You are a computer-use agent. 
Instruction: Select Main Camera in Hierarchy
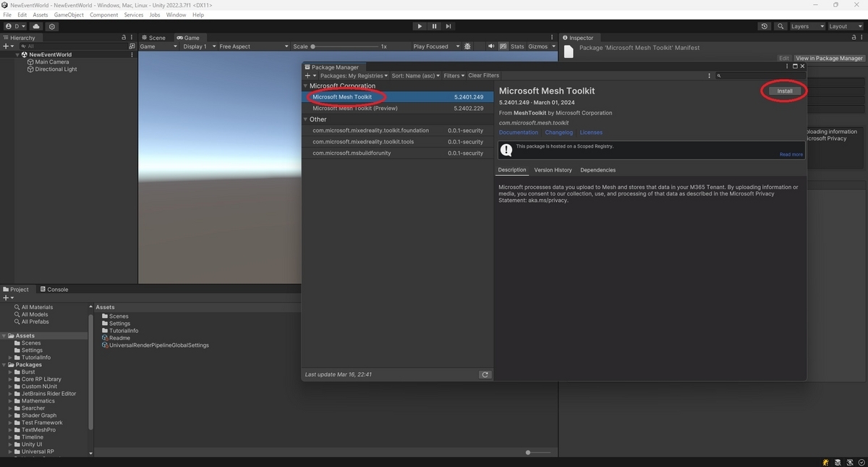[52, 62]
